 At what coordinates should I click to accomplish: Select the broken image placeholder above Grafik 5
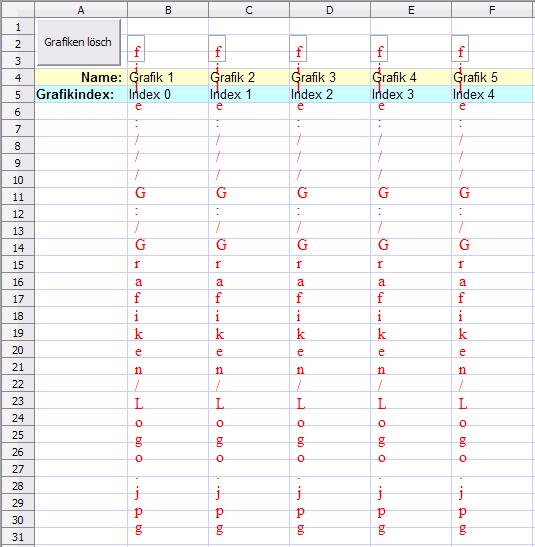[x=460, y=48]
